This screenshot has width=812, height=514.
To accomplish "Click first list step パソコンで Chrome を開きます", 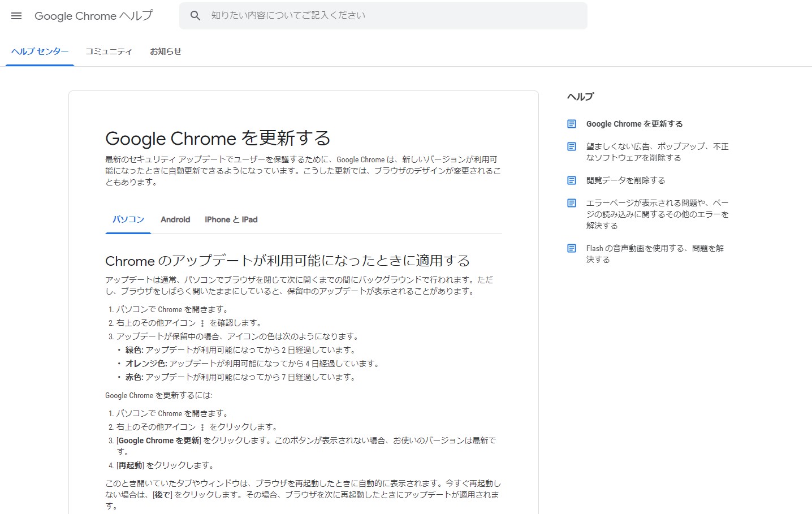I will click(172, 309).
